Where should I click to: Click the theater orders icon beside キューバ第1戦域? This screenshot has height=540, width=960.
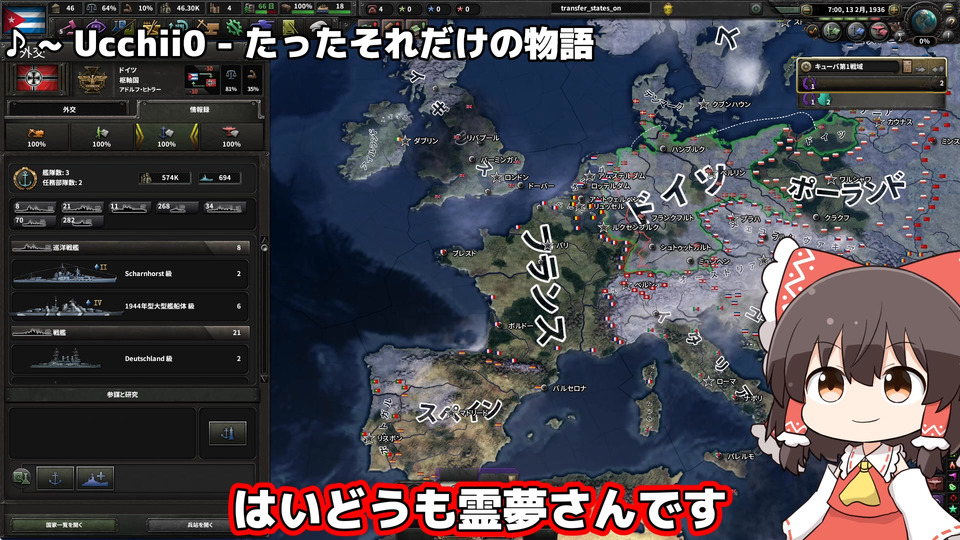tap(907, 67)
